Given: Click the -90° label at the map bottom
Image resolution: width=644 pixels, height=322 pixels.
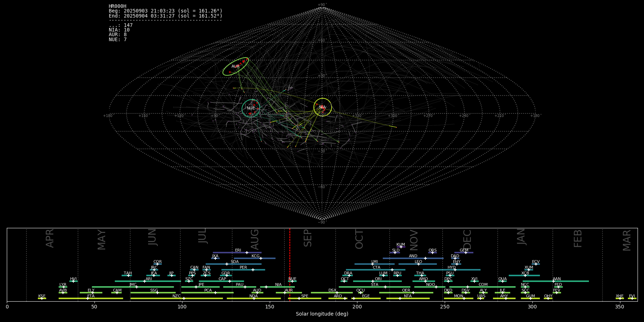Looking at the screenshot, I should [322, 223].
